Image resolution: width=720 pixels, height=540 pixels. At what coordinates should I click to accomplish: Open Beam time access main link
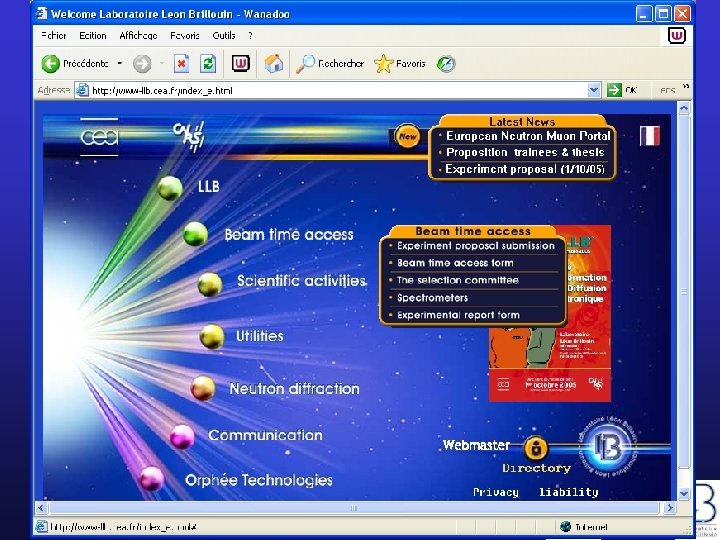(289, 235)
